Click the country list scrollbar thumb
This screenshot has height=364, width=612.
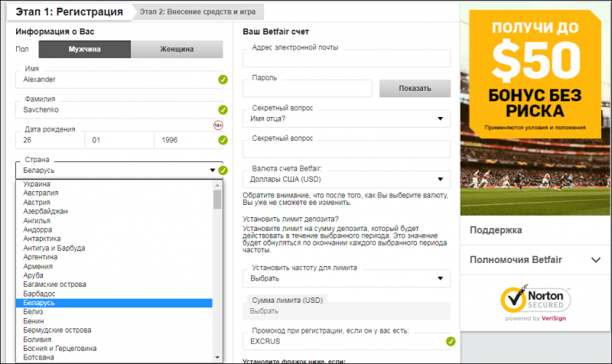(x=217, y=200)
